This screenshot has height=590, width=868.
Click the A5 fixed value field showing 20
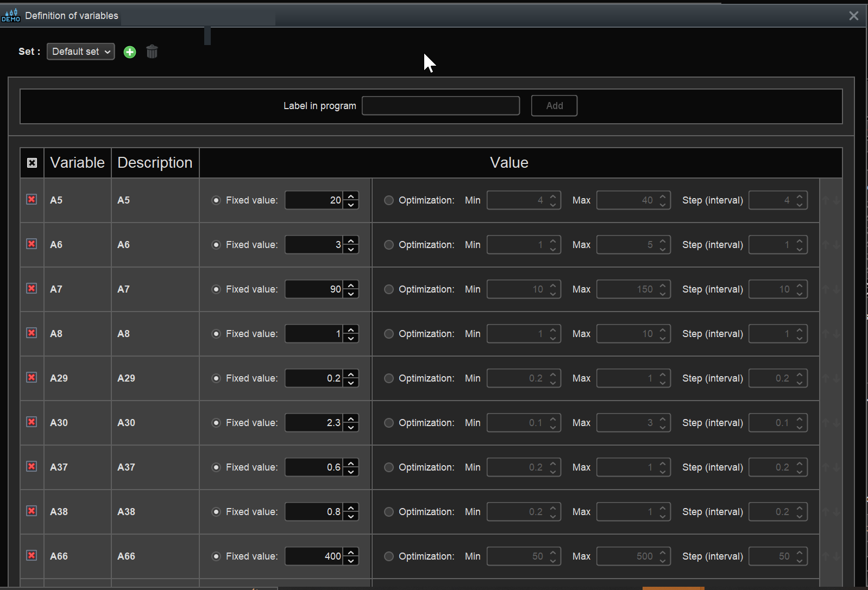point(315,200)
